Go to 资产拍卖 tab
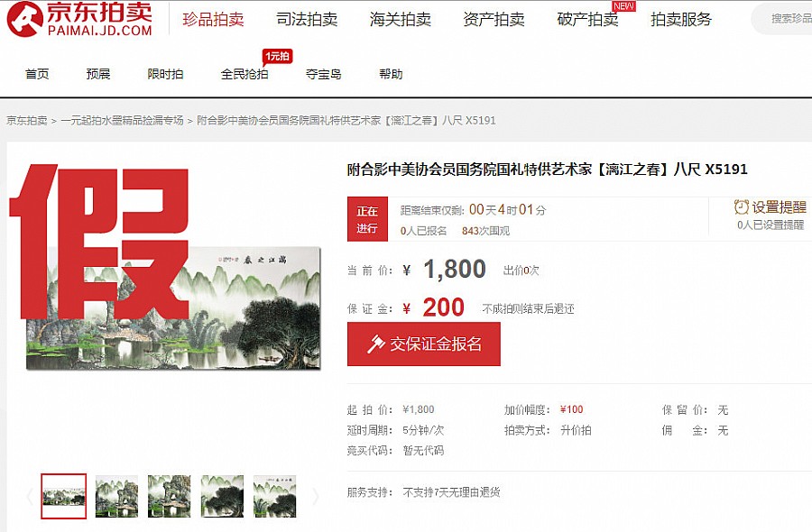Image resolution: width=812 pixels, height=532 pixels. point(494,20)
